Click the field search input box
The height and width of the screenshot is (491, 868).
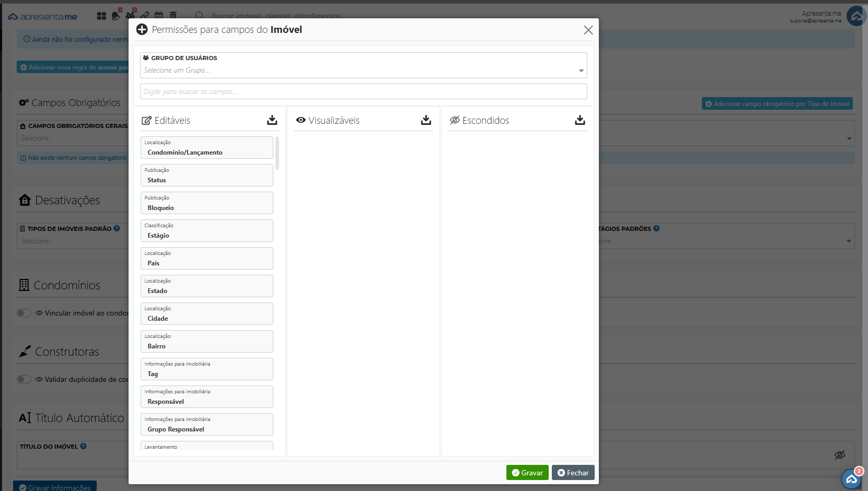(363, 91)
